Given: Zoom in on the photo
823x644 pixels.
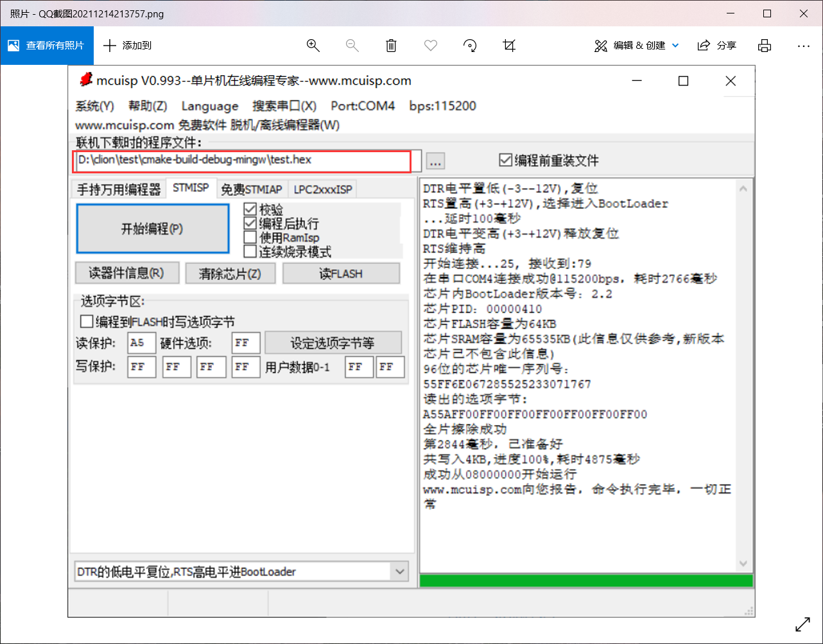Looking at the screenshot, I should click(x=313, y=45).
